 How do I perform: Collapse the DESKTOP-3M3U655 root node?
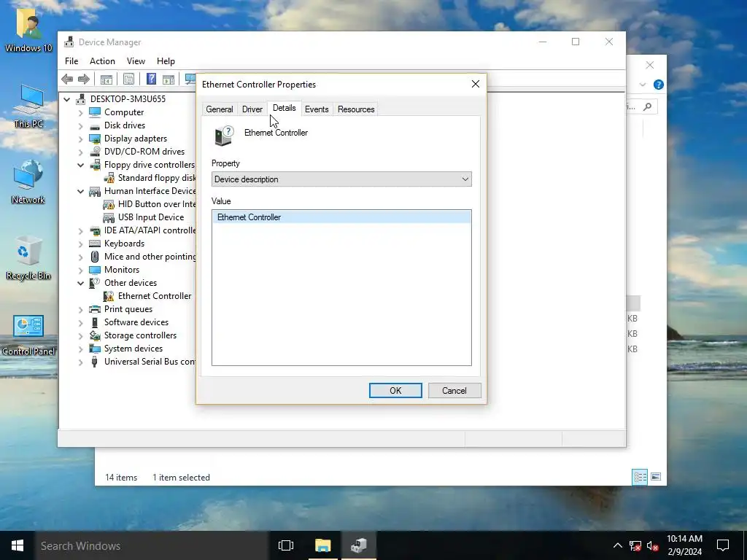(67, 99)
